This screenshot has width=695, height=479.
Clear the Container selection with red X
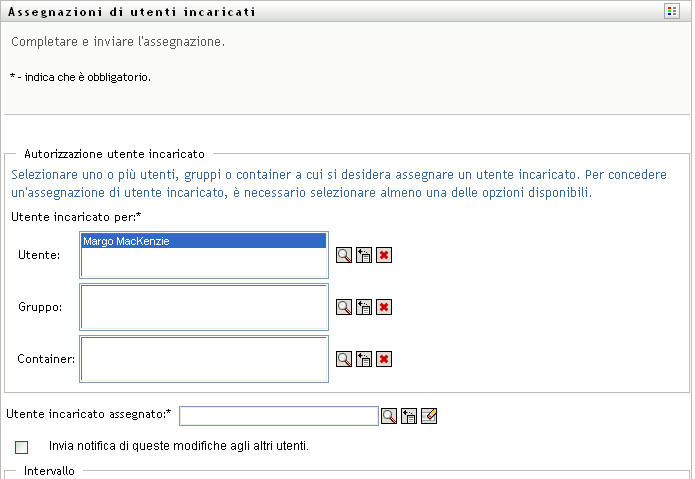(383, 359)
